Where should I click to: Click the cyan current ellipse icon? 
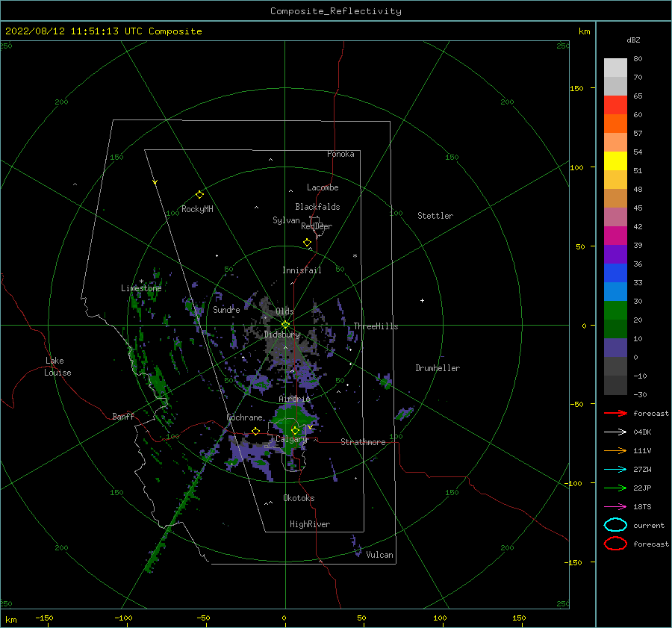[615, 525]
